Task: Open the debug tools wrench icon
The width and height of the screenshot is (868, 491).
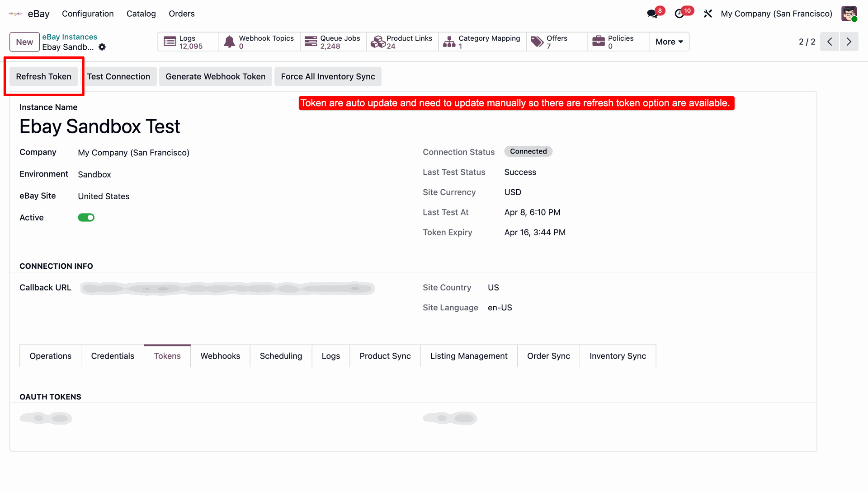Action: point(708,14)
